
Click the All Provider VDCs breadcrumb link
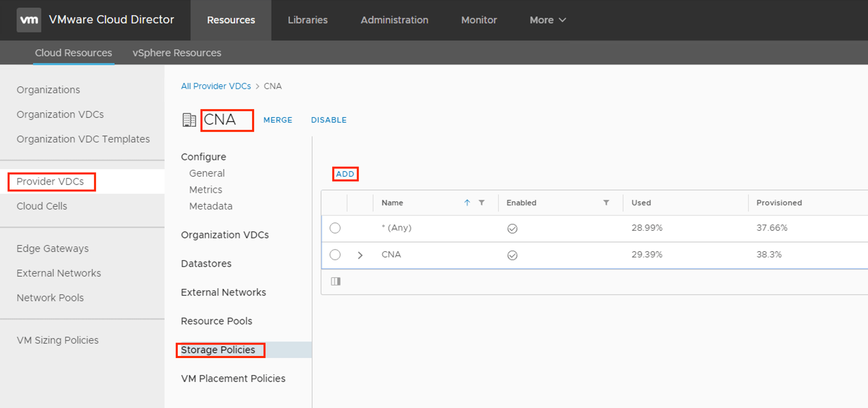216,86
